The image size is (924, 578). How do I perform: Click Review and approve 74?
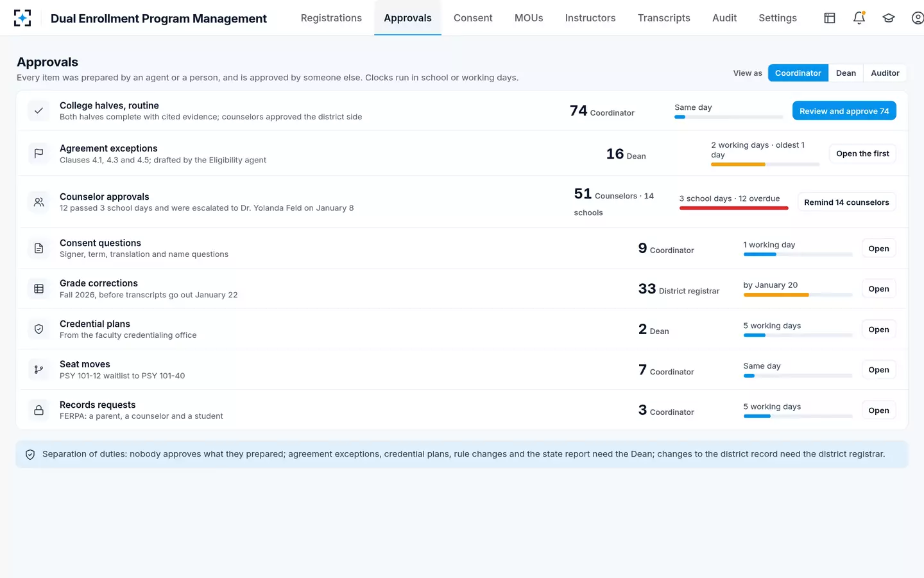click(x=844, y=111)
